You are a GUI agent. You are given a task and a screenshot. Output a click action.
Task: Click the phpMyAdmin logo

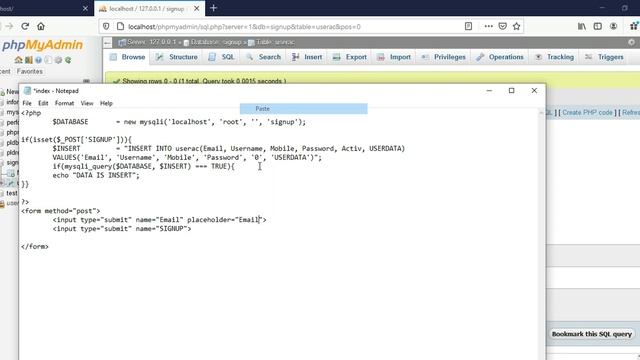tap(42, 45)
